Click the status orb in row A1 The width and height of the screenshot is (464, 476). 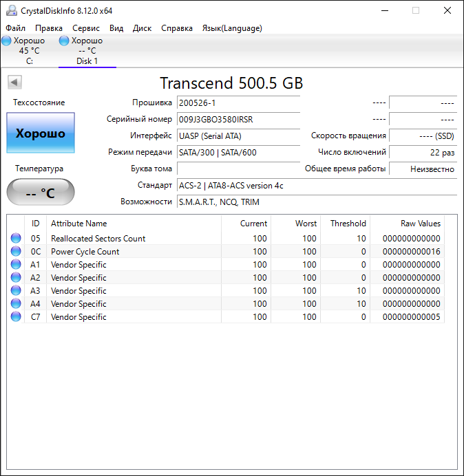16,264
